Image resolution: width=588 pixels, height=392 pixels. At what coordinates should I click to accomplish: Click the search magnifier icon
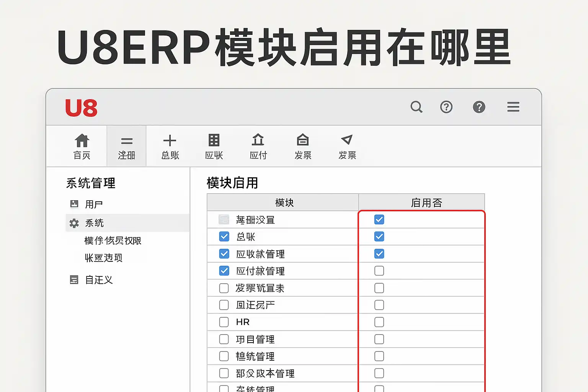pos(416,107)
